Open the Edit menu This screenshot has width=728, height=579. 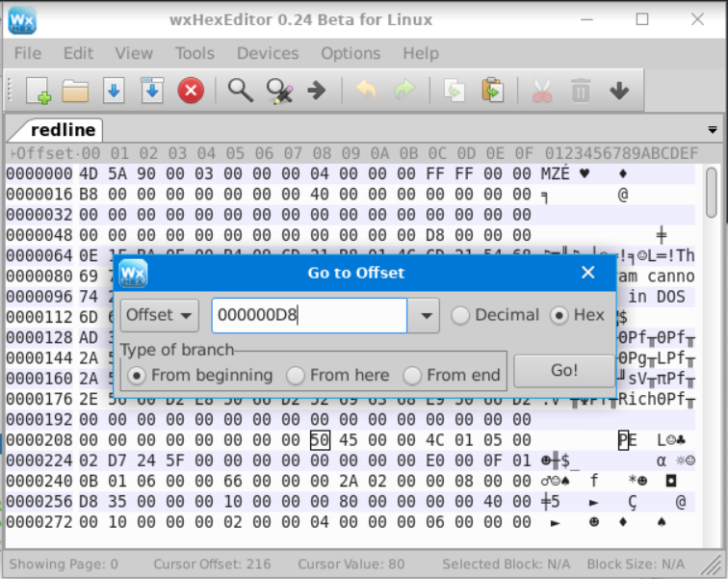coord(78,53)
